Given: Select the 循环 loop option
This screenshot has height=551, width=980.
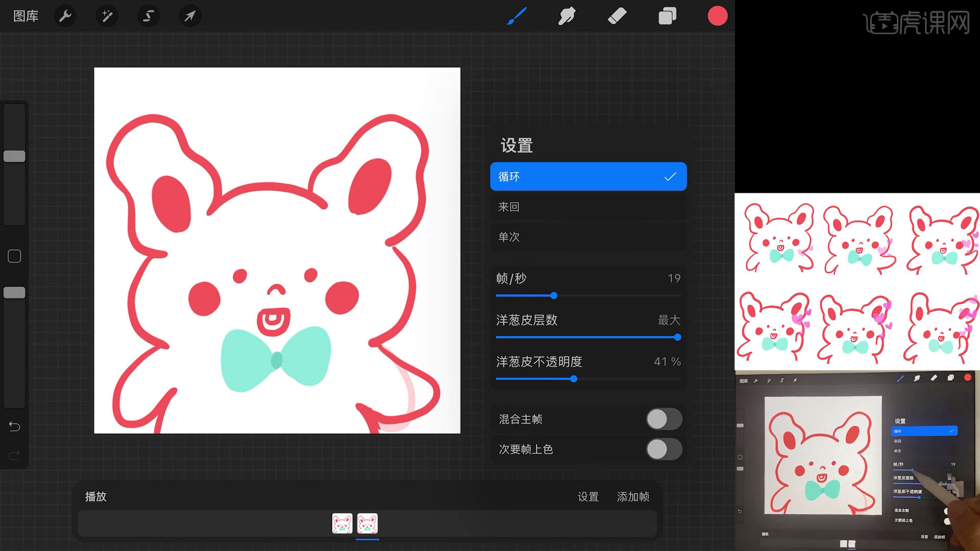Looking at the screenshot, I should tap(588, 177).
